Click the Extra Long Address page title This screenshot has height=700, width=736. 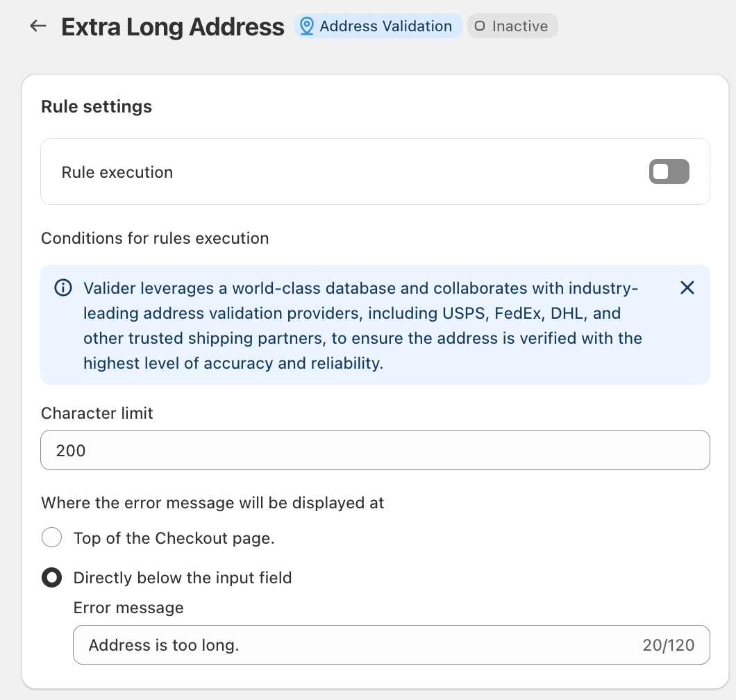coord(173,27)
